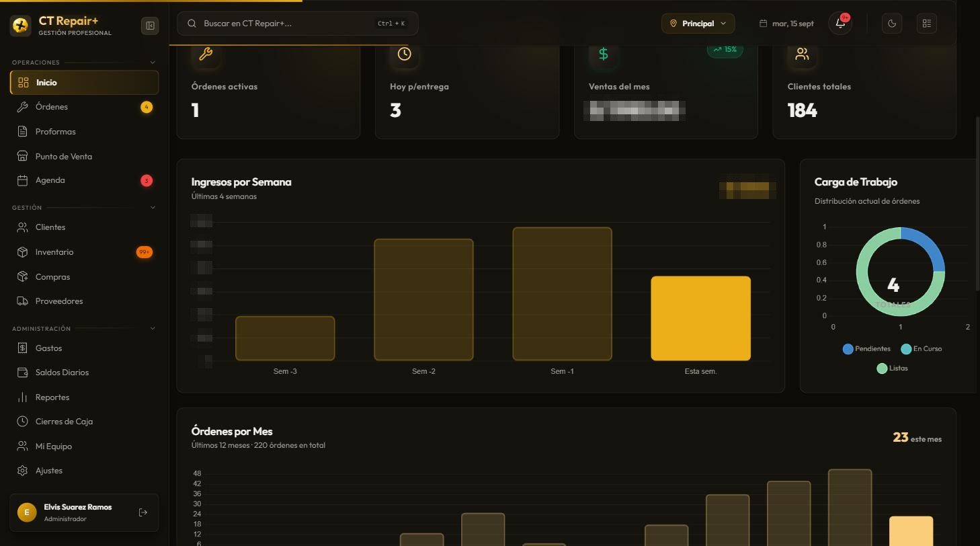Click the Elvis Suarez Ramos profile name
Viewport: 980px width, 546px height.
(78, 507)
